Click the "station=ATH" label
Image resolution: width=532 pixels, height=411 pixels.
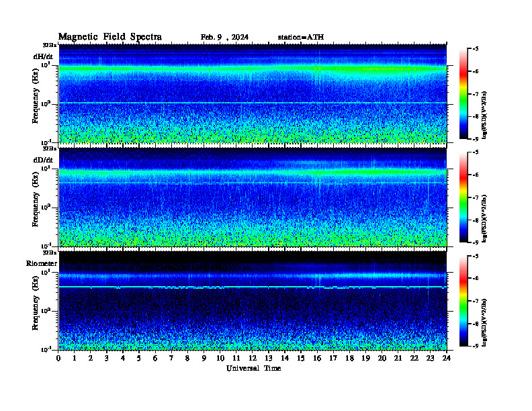tap(301, 38)
